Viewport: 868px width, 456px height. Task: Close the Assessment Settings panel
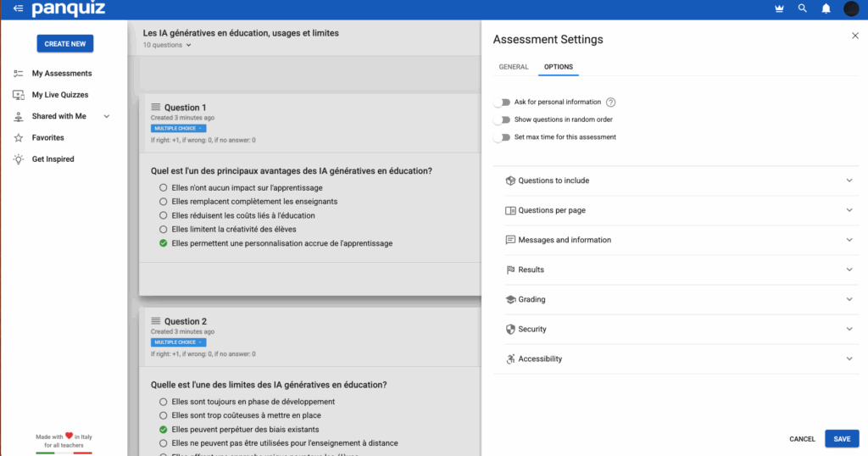click(x=854, y=36)
